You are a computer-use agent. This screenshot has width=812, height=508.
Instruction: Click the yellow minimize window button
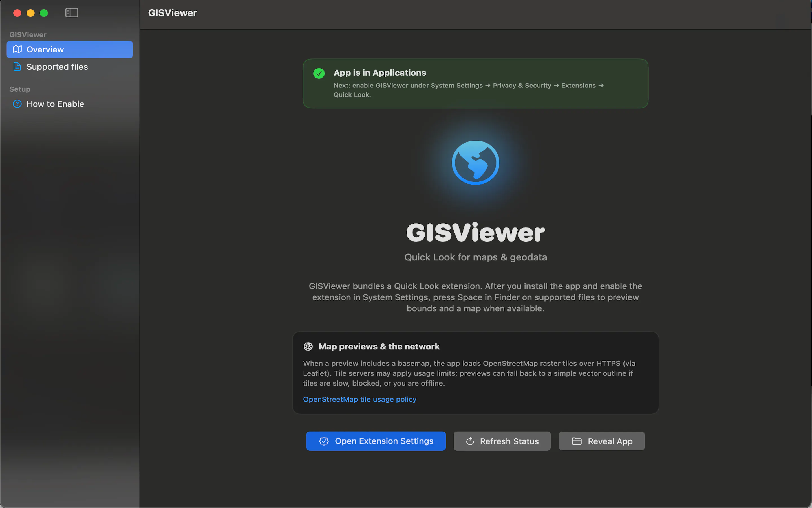(x=30, y=13)
